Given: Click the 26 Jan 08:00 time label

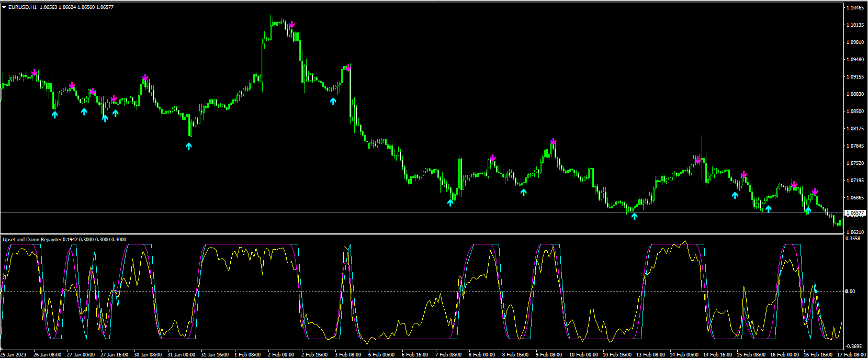Looking at the screenshot, I should click(x=47, y=355).
